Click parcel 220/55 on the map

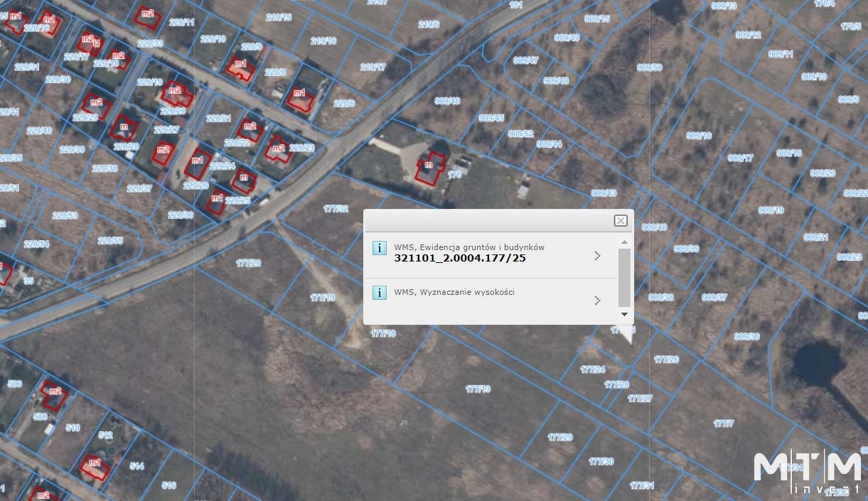click(110, 241)
